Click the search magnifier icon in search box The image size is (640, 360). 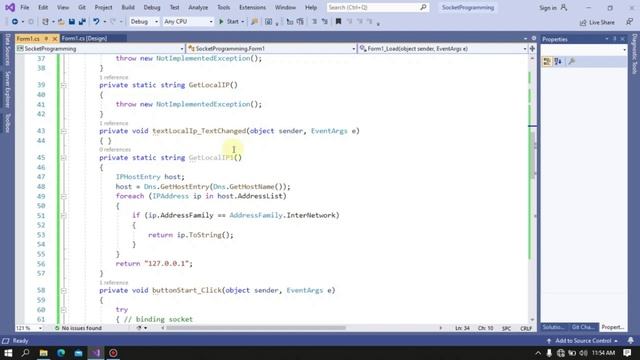point(423,7)
